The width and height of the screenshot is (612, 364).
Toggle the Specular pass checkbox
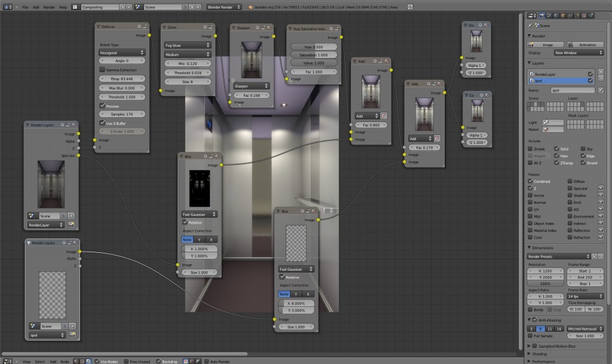point(570,188)
